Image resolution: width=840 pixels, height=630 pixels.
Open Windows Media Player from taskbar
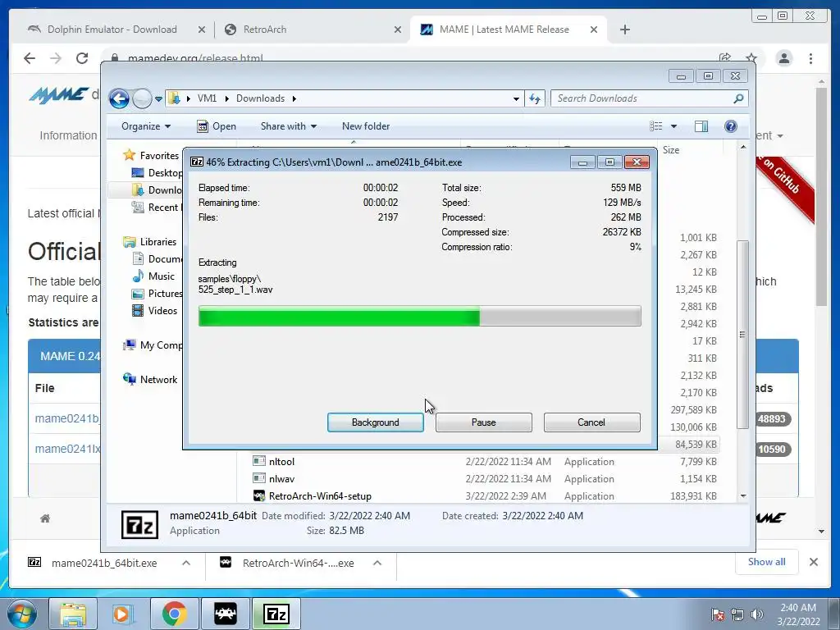[124, 614]
